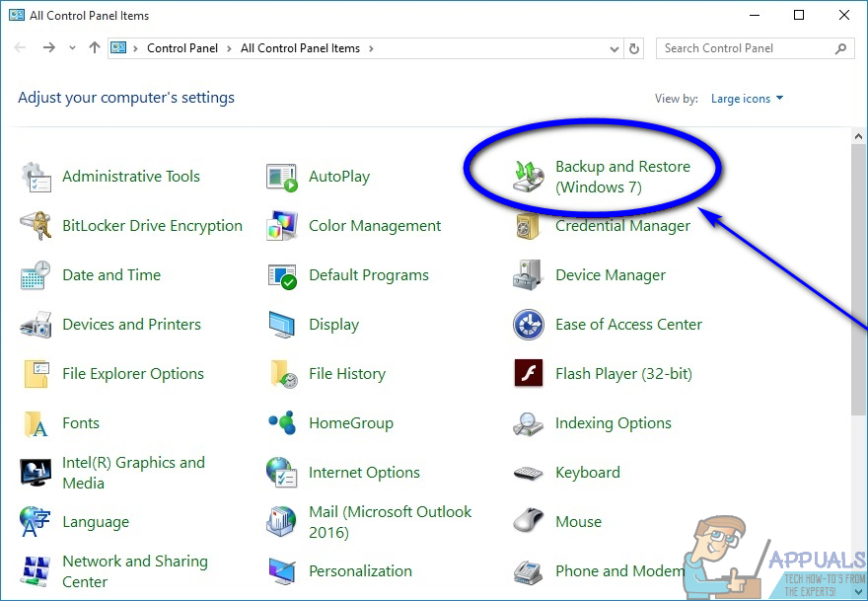Click the Search Control Panel field
868x601 pixels.
[x=756, y=48]
